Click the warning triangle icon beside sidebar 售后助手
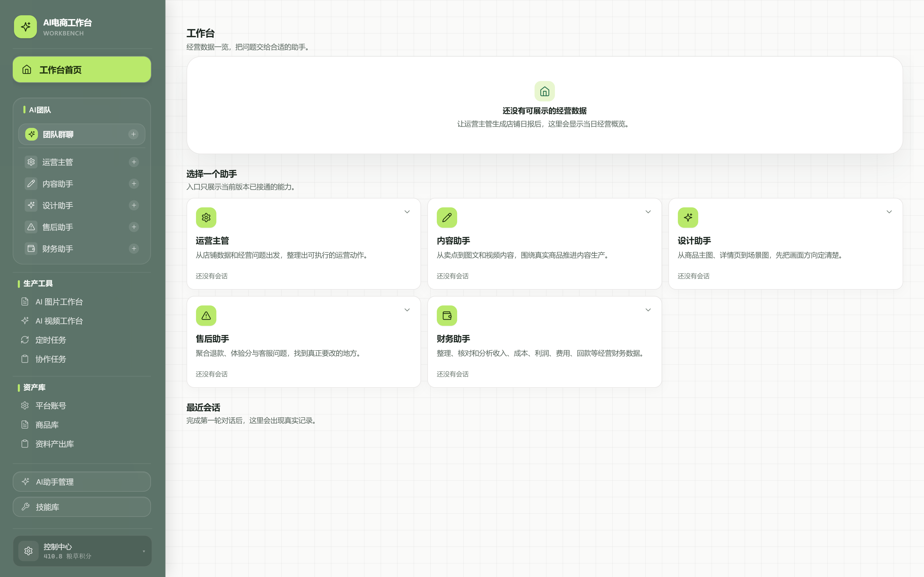Screen dimensions: 924x577 [31, 227]
